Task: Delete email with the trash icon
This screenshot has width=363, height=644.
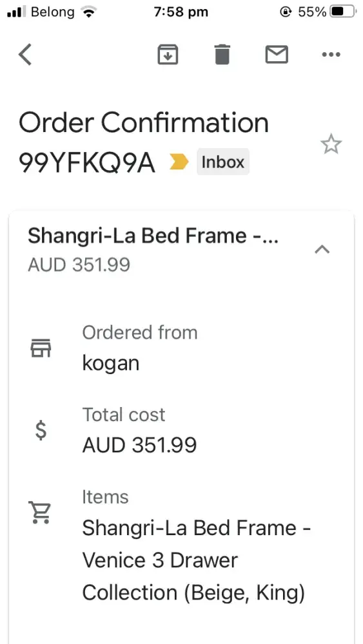Action: pos(222,55)
